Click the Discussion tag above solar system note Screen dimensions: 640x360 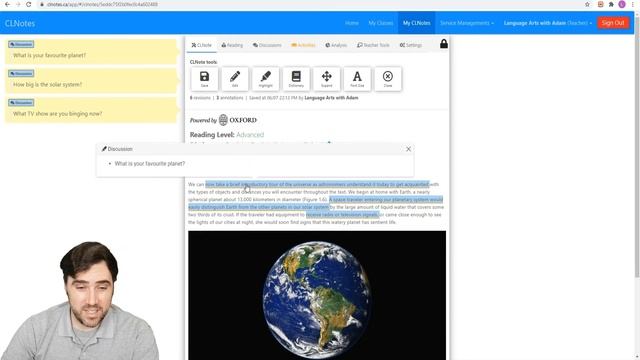21,73
